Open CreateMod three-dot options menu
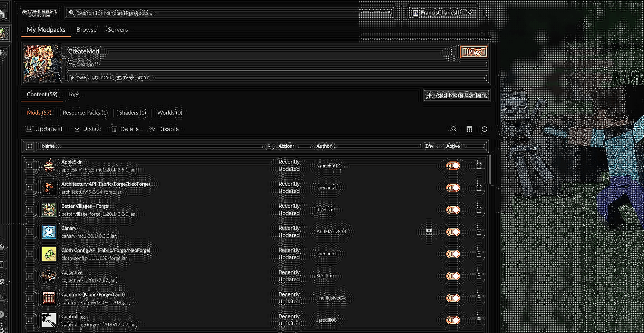 [451, 52]
